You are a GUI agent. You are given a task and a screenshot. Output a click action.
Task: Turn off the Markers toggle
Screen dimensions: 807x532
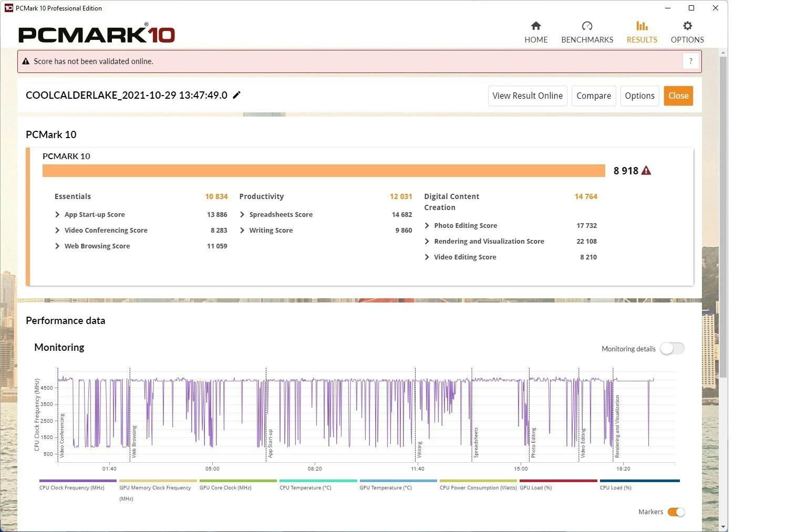[676, 512]
